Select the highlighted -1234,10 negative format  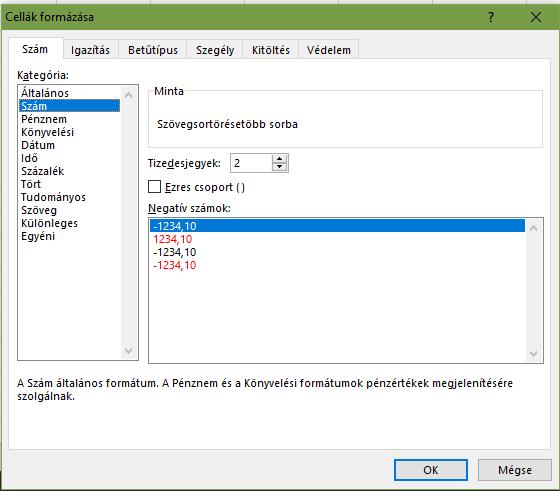pyautogui.click(x=337, y=226)
